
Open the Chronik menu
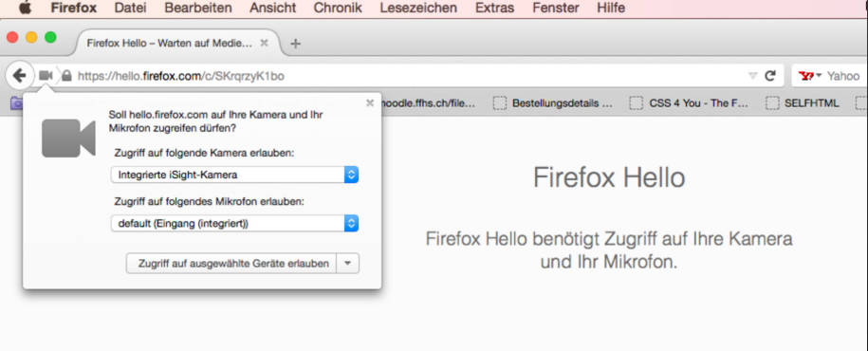(x=338, y=8)
